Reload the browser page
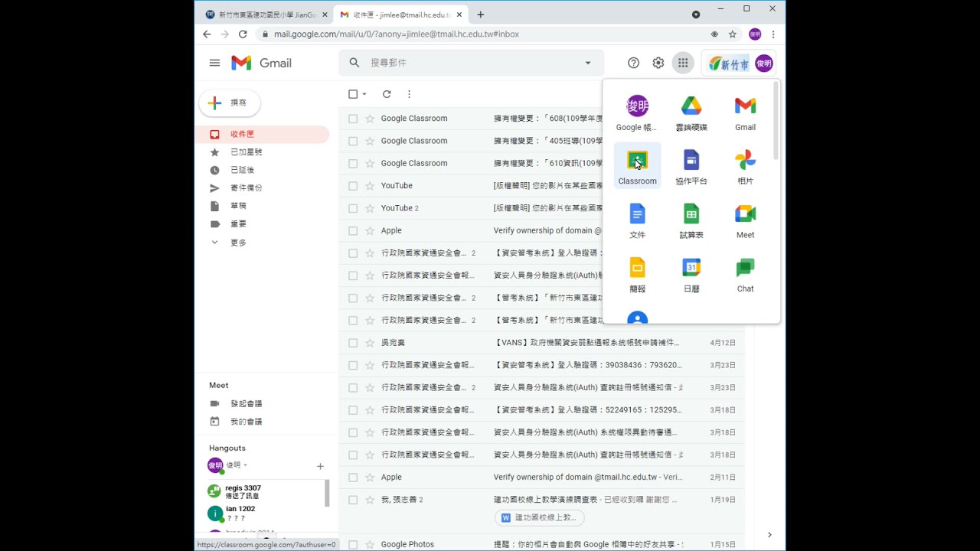The height and width of the screenshot is (551, 980). point(243,34)
